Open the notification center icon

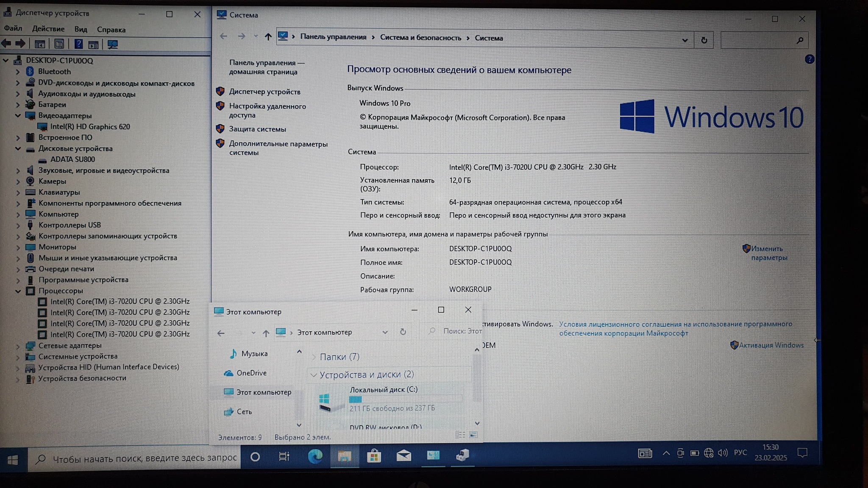click(802, 453)
